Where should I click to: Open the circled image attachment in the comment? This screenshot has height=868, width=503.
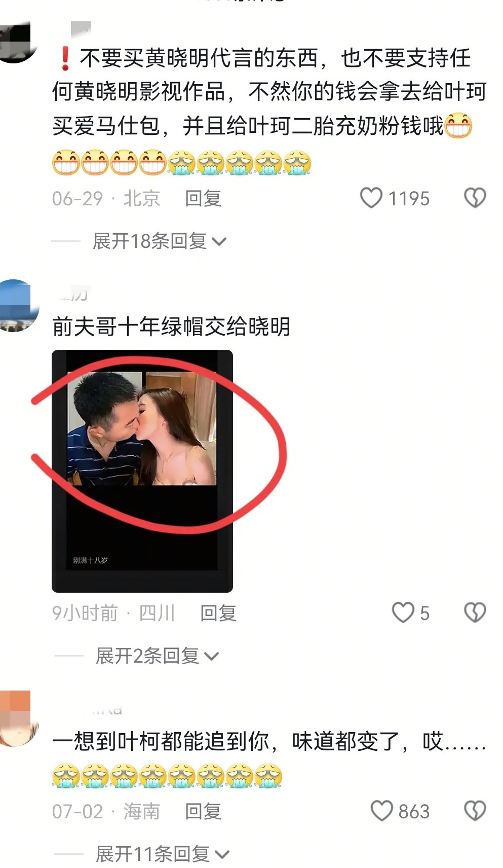(142, 471)
